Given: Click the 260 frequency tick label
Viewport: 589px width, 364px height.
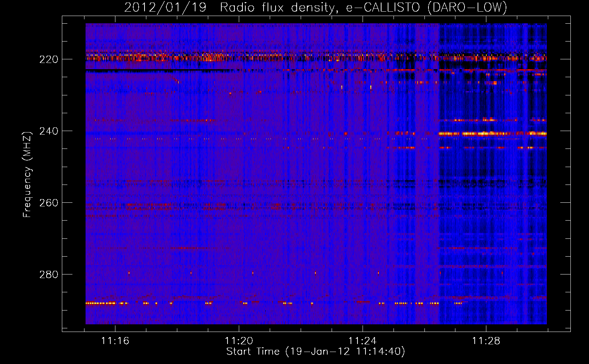Looking at the screenshot, I should (49, 203).
